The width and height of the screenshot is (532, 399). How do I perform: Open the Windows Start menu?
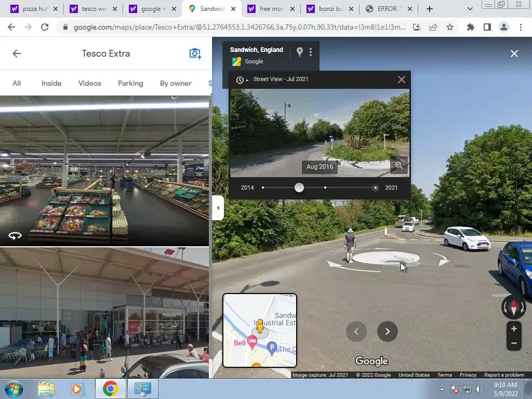click(x=14, y=389)
